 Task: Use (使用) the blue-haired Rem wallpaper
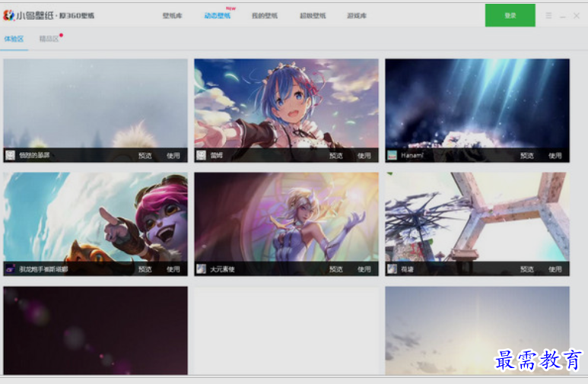tap(364, 155)
